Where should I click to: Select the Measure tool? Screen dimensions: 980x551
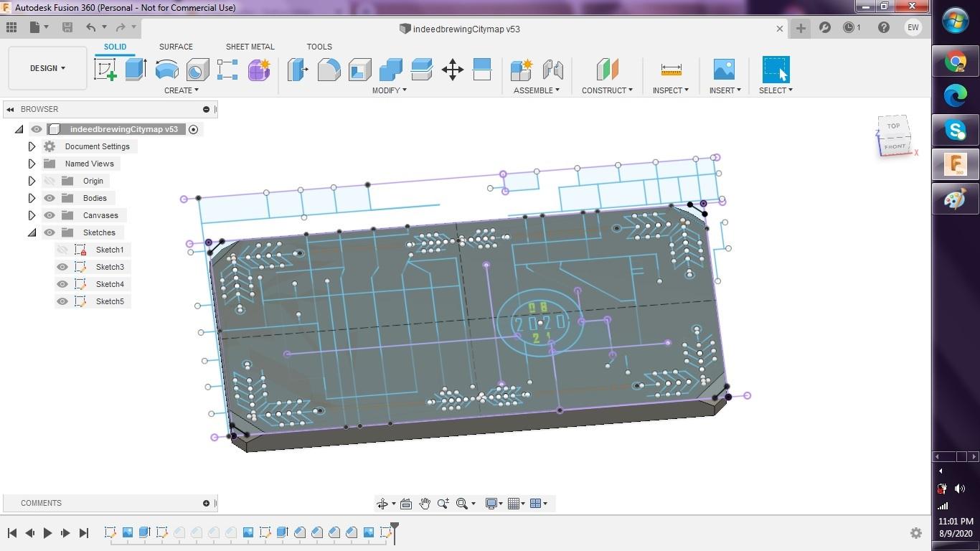tap(671, 70)
